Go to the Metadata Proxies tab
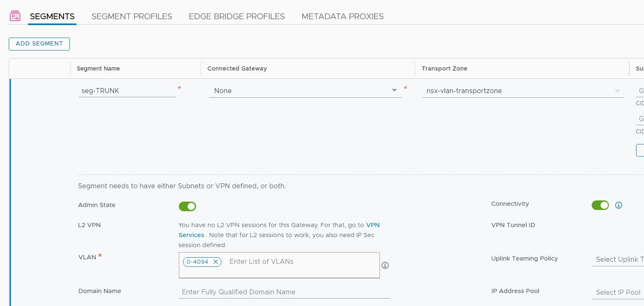Image resolution: width=644 pixels, height=306 pixels. tap(343, 16)
